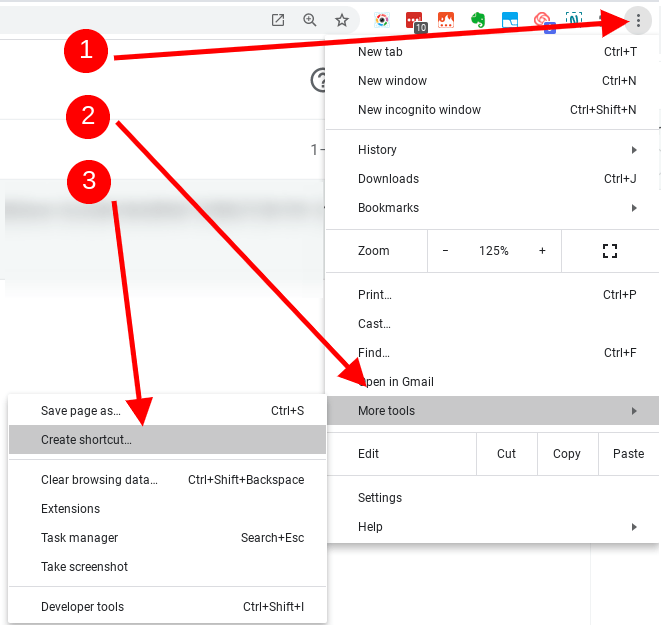Viewport: 661px width, 625px height.
Task: Open a New incognito window
Action: (492, 110)
